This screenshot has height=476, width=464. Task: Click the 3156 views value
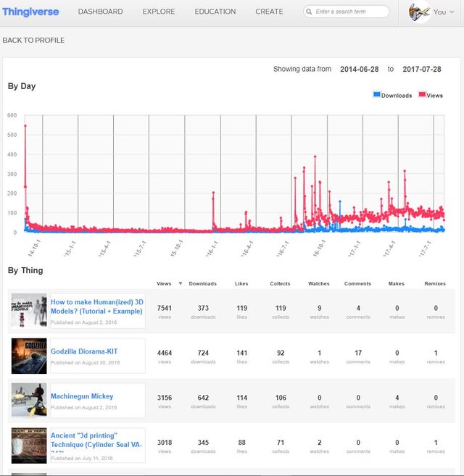click(x=165, y=398)
